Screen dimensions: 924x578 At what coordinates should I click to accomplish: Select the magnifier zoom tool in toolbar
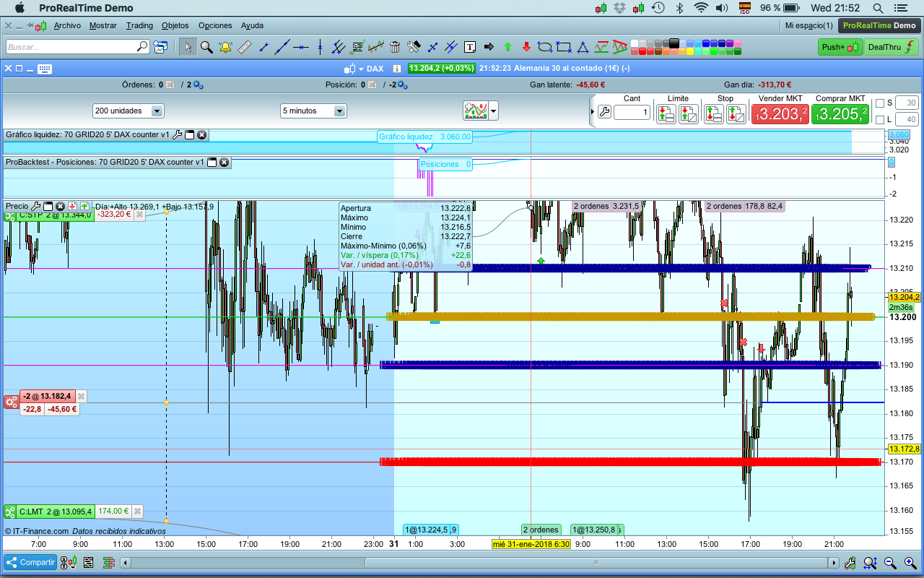[x=206, y=47]
